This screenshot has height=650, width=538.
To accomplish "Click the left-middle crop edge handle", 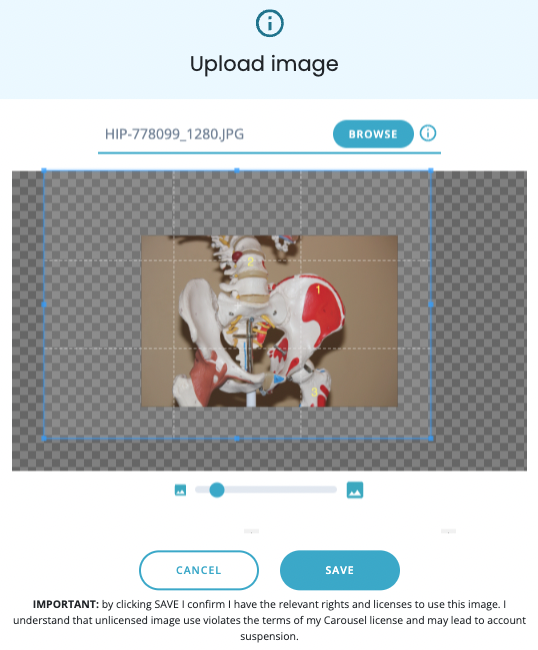I will pos(44,304).
